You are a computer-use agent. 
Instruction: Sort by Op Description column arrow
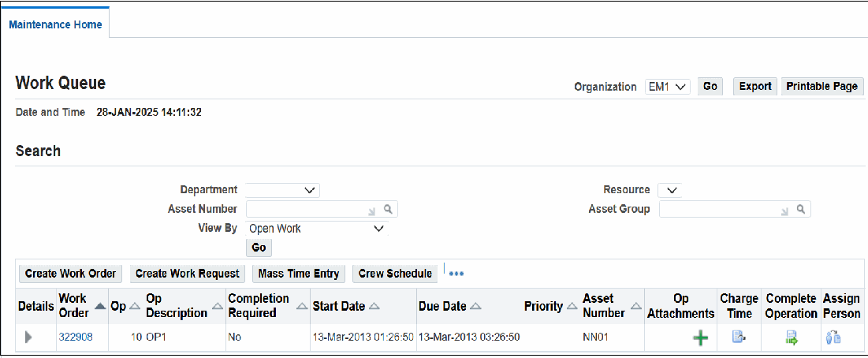coord(218,306)
